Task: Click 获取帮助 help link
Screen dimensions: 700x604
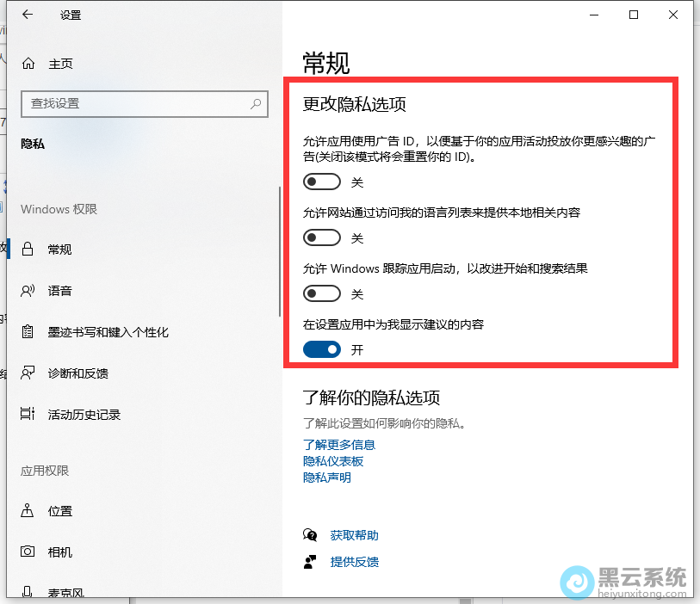Action: pyautogui.click(x=354, y=535)
